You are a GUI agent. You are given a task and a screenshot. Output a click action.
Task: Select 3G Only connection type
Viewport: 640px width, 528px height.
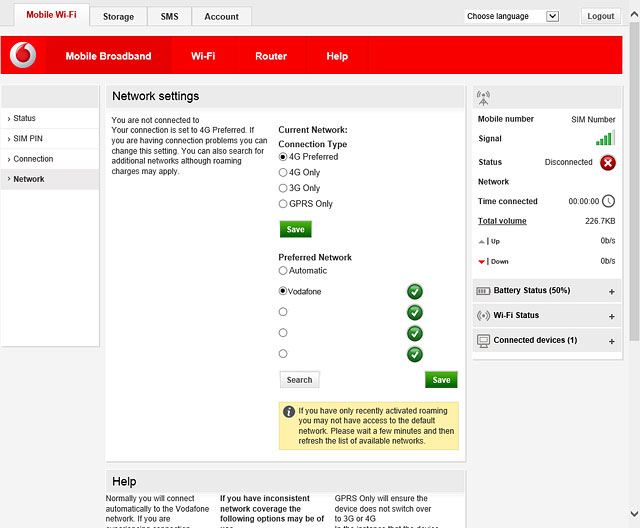(x=283, y=188)
